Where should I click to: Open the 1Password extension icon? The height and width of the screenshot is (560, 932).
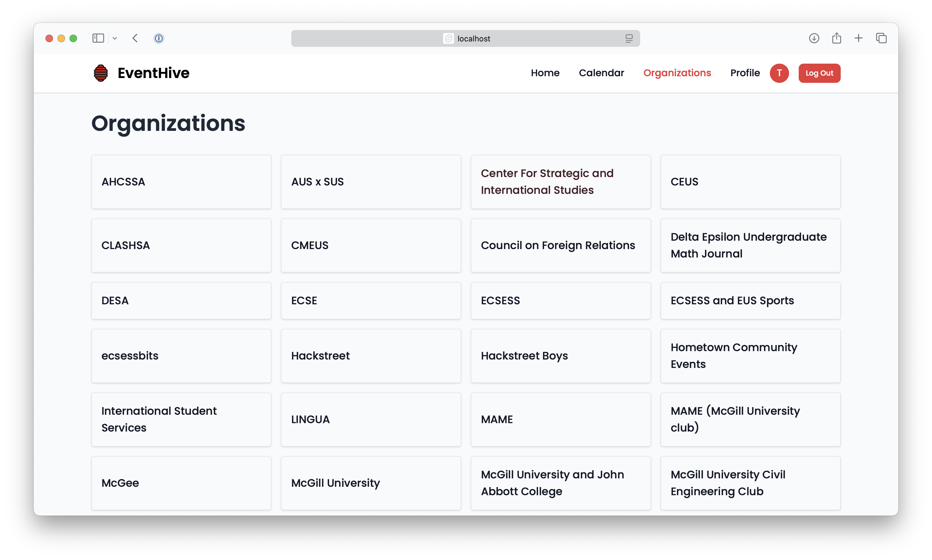pyautogui.click(x=159, y=38)
